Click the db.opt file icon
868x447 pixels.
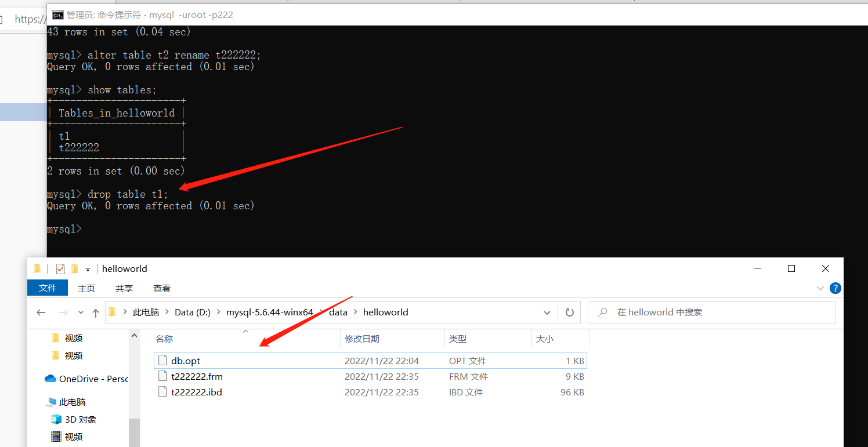pos(162,361)
